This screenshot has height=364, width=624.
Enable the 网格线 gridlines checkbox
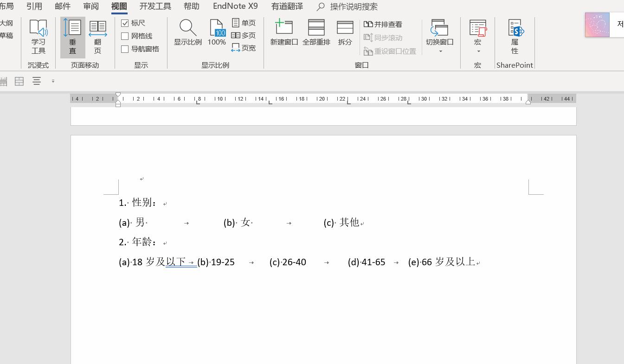pyautogui.click(x=124, y=36)
